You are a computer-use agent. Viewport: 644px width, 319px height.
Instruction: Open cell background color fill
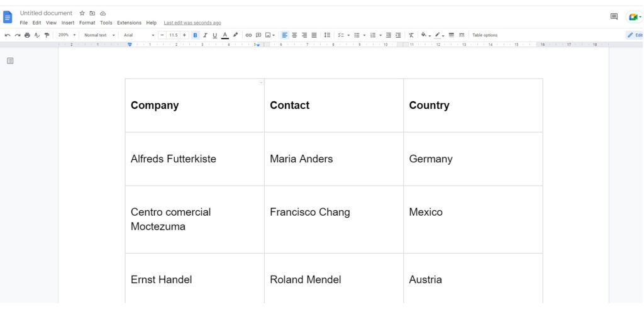pos(426,35)
